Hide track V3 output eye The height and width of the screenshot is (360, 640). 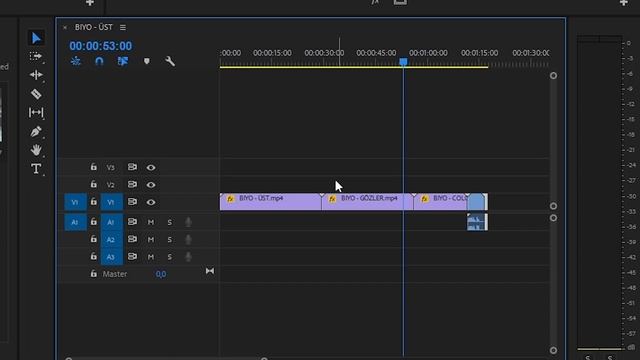[151, 167]
